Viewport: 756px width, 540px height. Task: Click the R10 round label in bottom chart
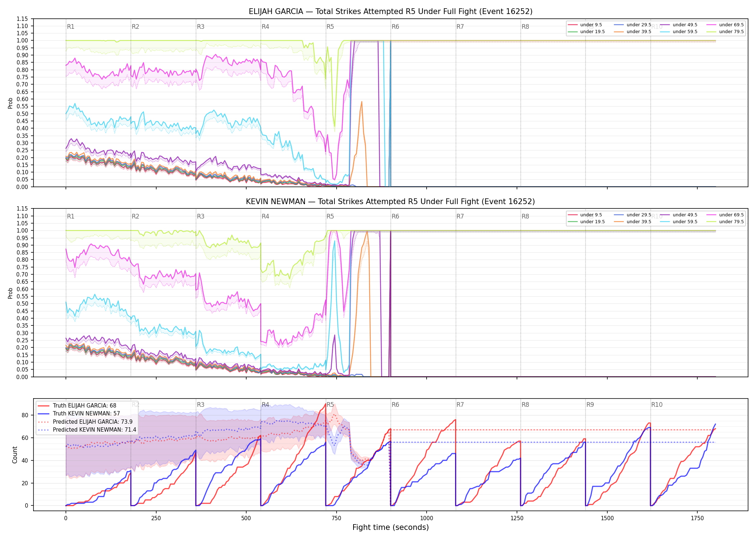tap(657, 405)
